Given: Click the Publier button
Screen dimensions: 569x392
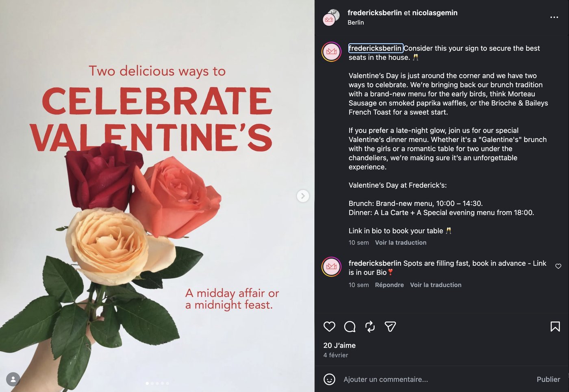Looking at the screenshot, I should (548, 379).
